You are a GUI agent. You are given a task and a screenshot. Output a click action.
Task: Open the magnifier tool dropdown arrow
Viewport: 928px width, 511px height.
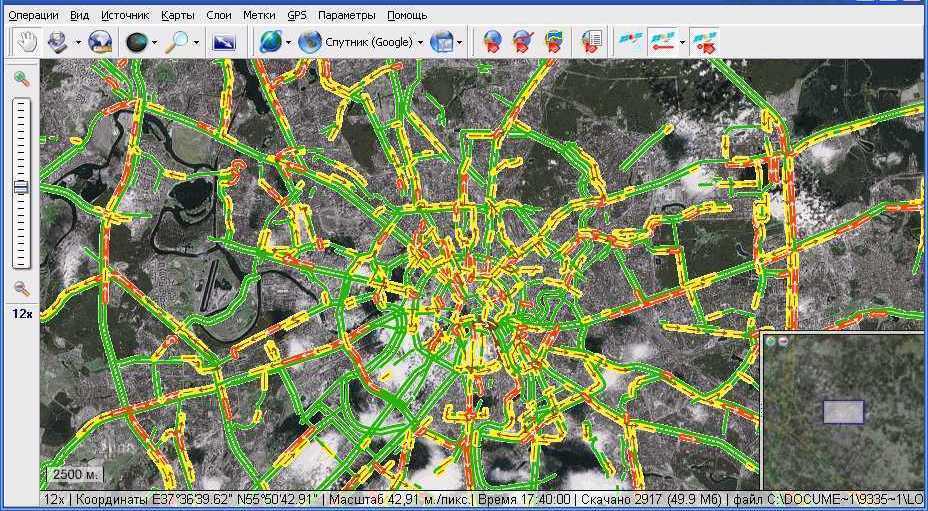point(197,42)
